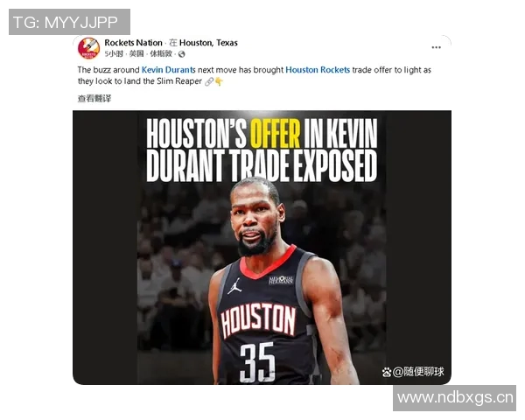
Task: Click the 美国 · 休斯敦 location text
Action: [x=150, y=54]
